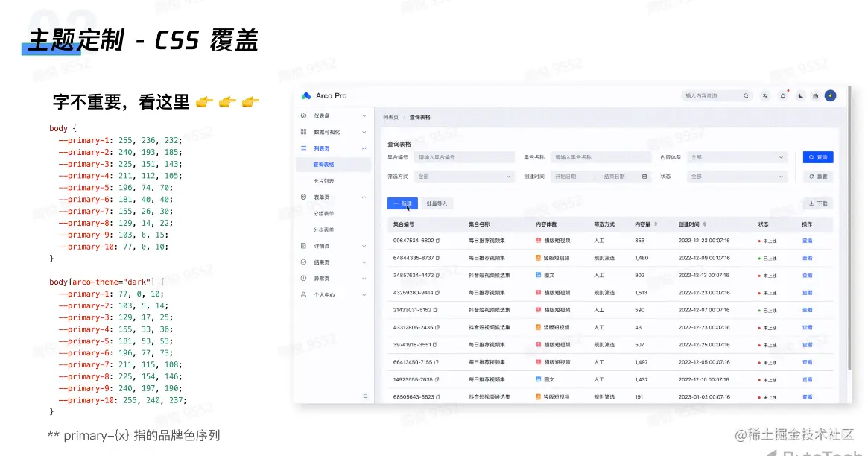The width and height of the screenshot is (868, 456).
Task: Click the 列表页 list icon in sidebar
Action: tap(303, 148)
